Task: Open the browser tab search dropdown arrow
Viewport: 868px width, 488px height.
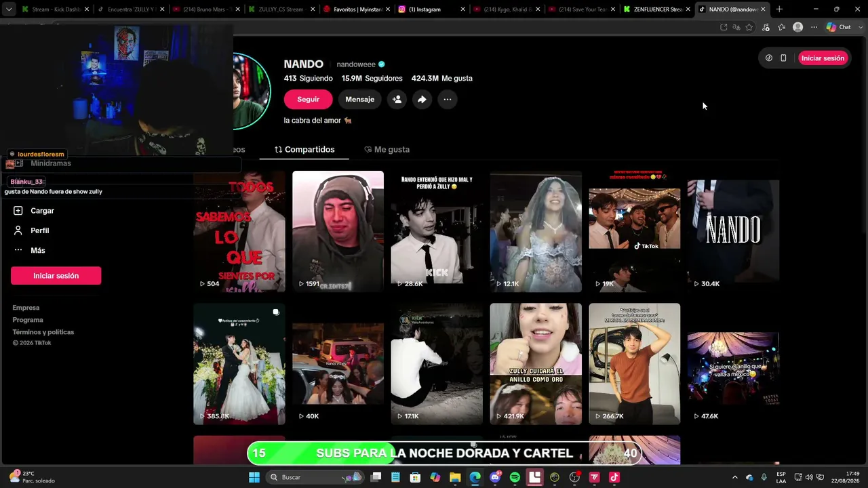Action: pyautogui.click(x=9, y=9)
